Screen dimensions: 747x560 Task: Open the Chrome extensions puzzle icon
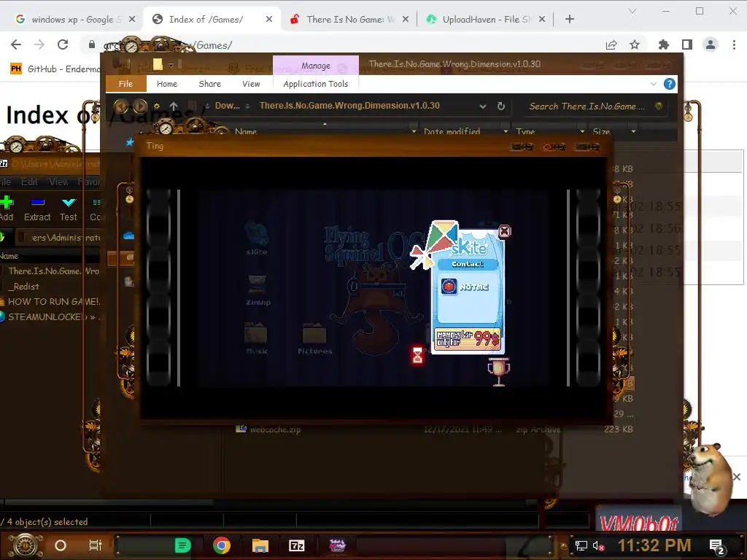[663, 44]
